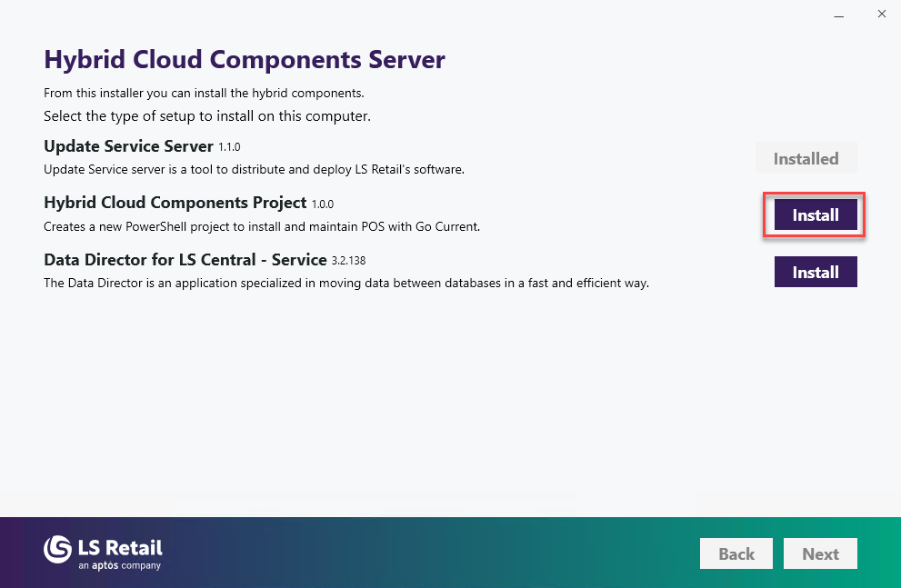
Task: Select the Update Service Server title
Action: click(x=128, y=146)
